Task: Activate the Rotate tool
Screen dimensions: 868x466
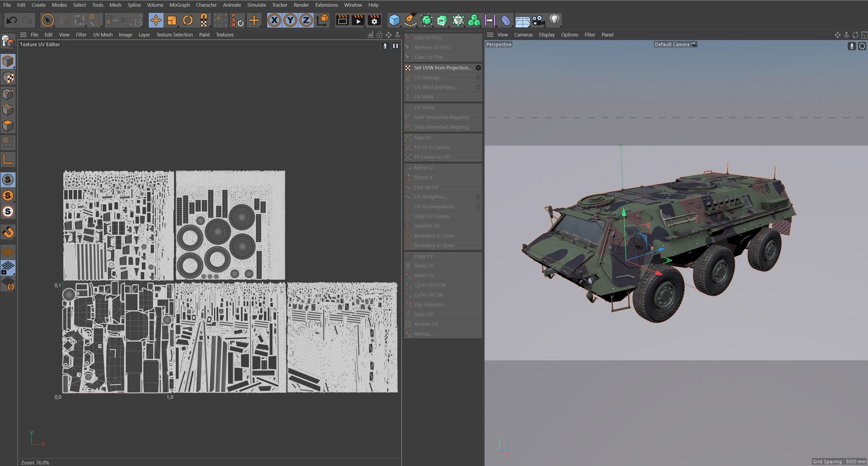Action: [188, 20]
